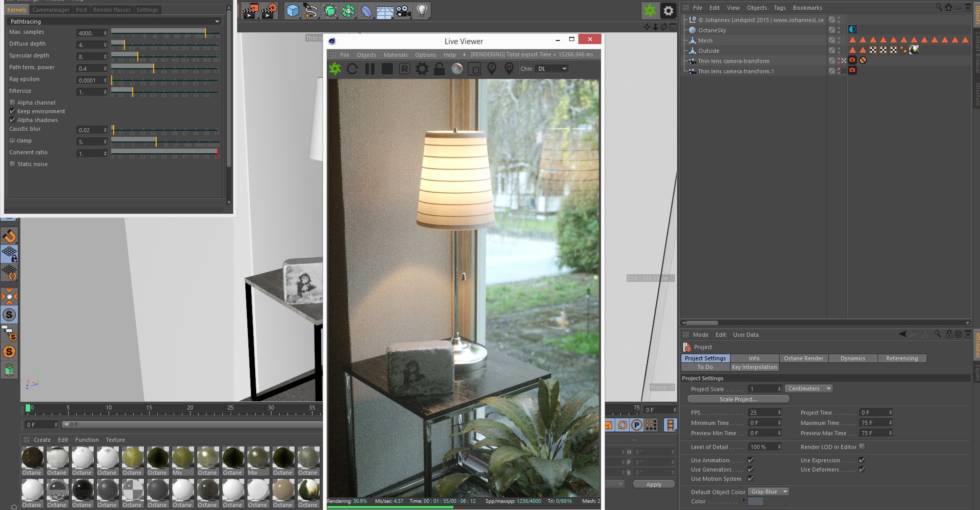This screenshot has height=510, width=980.
Task: Open Edit Render Settings clapperboard icon
Action: (268, 11)
